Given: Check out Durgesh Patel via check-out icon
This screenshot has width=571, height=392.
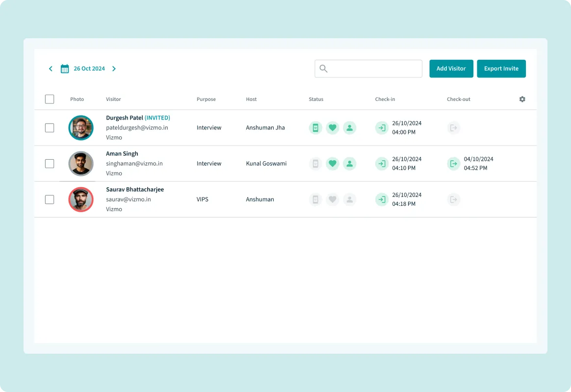Looking at the screenshot, I should (x=453, y=127).
